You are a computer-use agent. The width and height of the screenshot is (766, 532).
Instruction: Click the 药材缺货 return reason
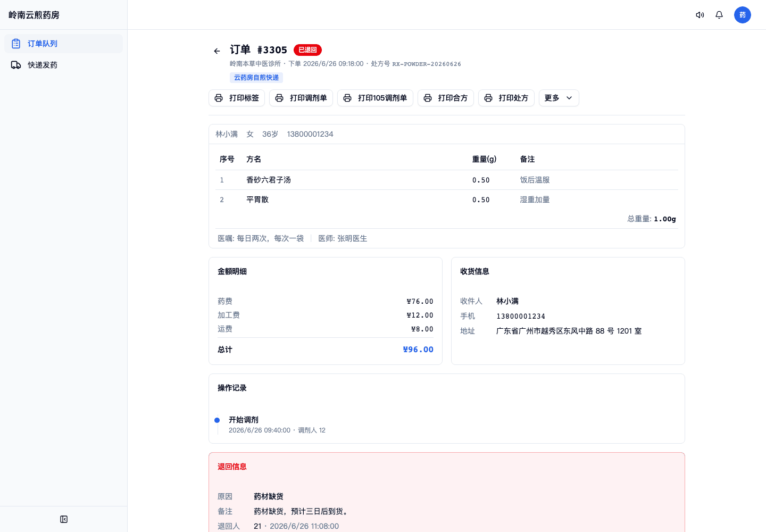tap(269, 496)
